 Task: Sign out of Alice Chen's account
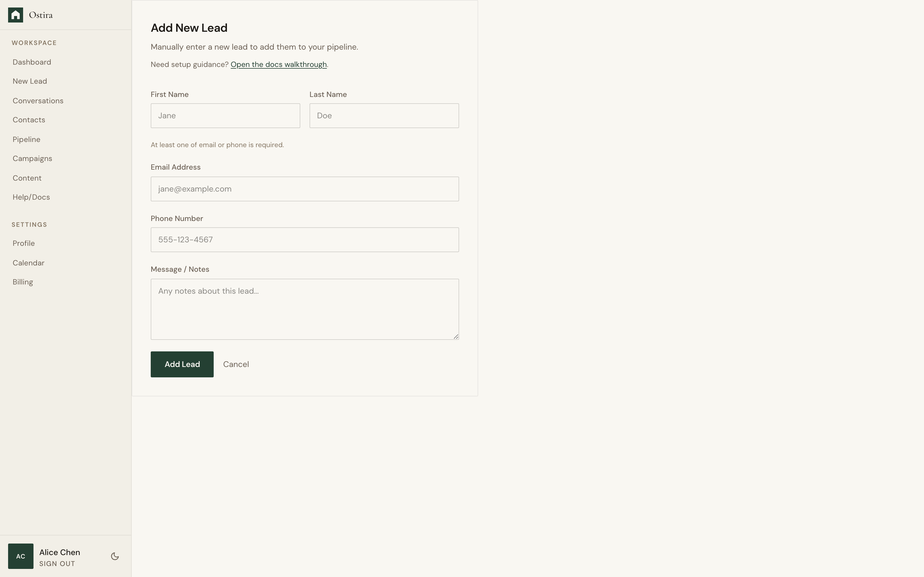[x=57, y=563]
